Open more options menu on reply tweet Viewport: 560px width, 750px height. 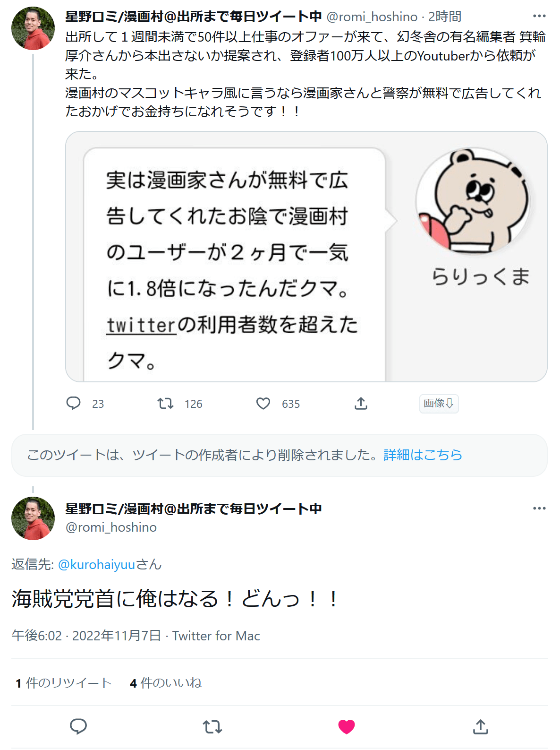click(x=539, y=509)
